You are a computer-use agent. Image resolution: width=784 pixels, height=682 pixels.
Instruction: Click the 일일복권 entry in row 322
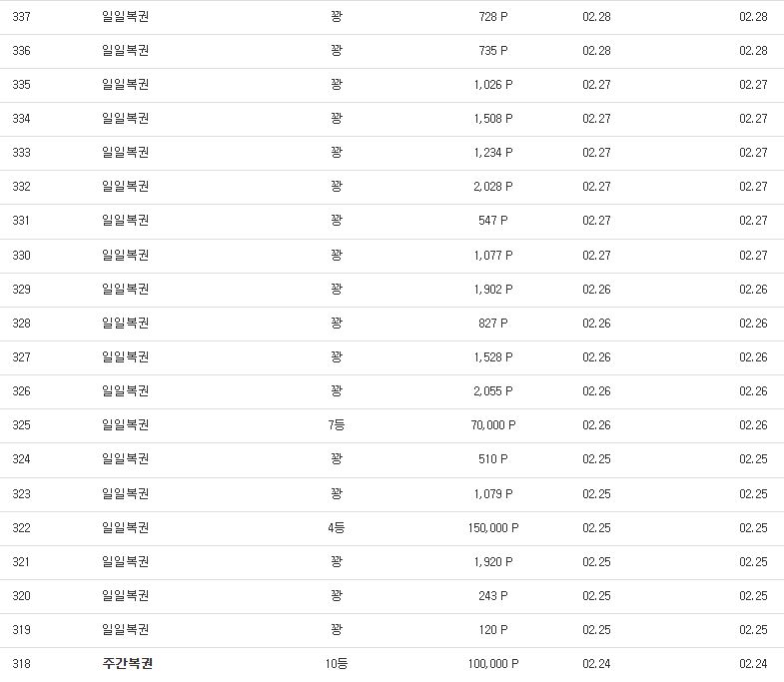pyautogui.click(x=125, y=527)
